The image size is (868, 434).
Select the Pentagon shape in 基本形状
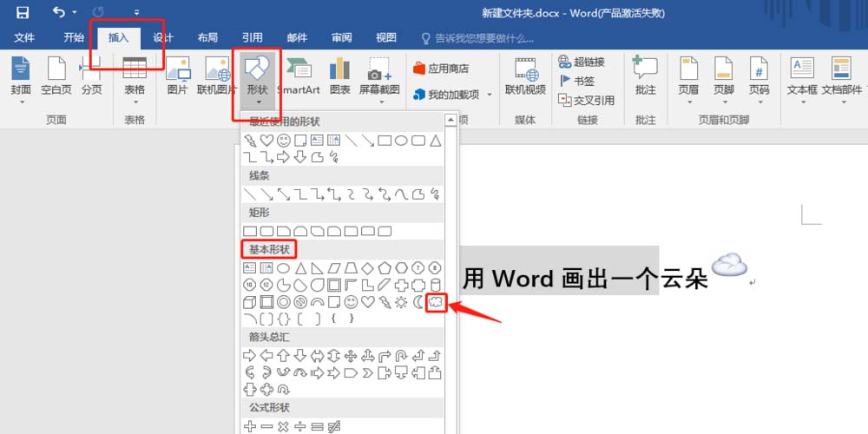(x=385, y=268)
